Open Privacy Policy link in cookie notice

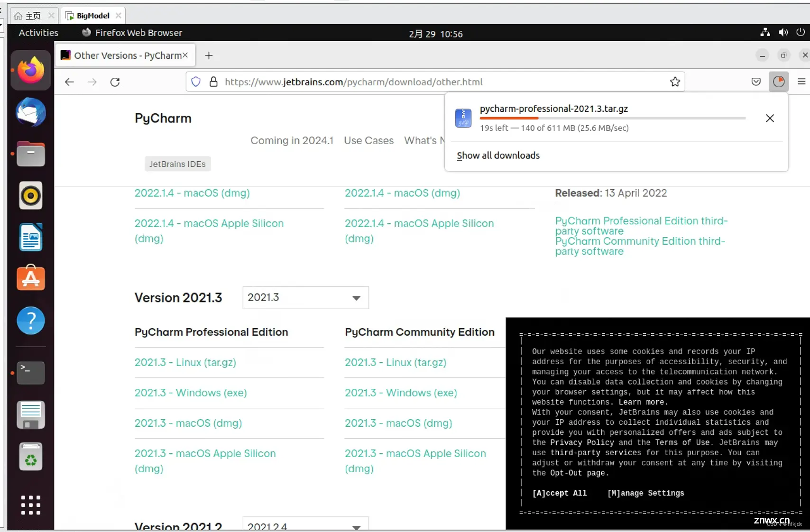tap(582, 442)
